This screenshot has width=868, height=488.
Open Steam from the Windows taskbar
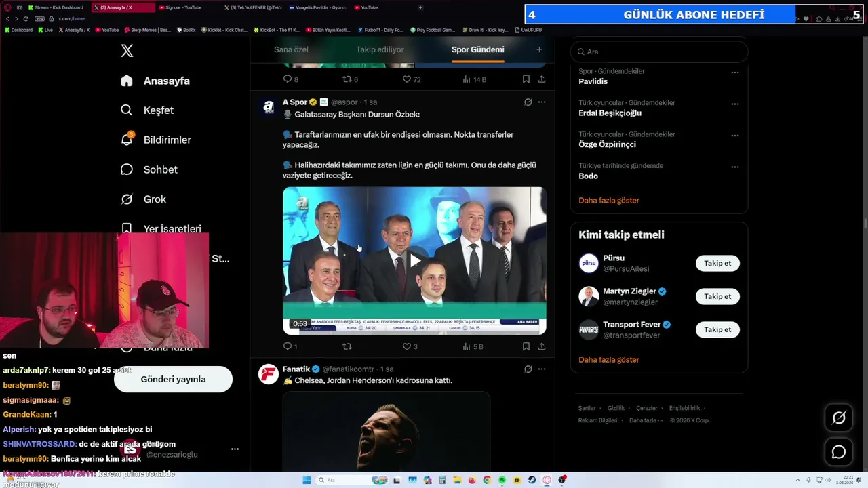[532, 480]
